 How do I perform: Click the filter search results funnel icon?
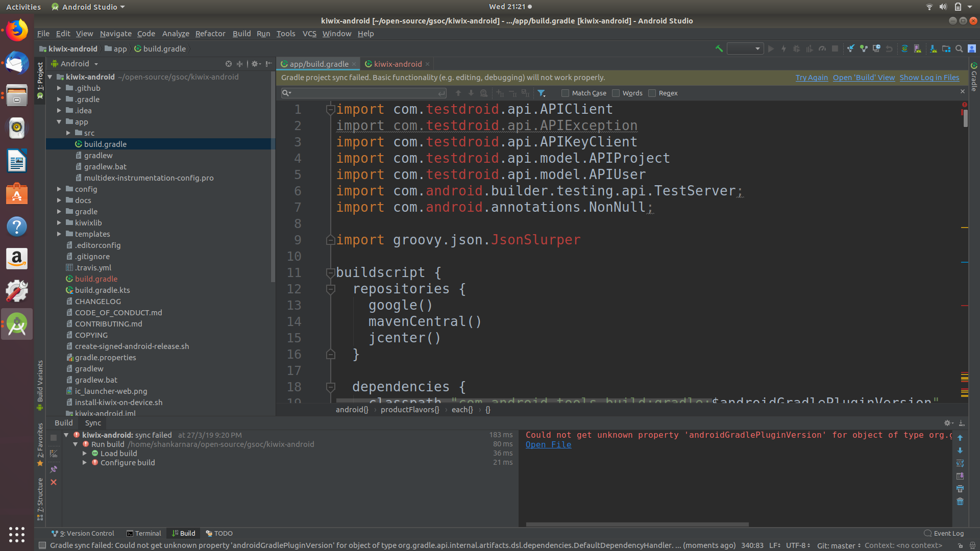(x=541, y=93)
